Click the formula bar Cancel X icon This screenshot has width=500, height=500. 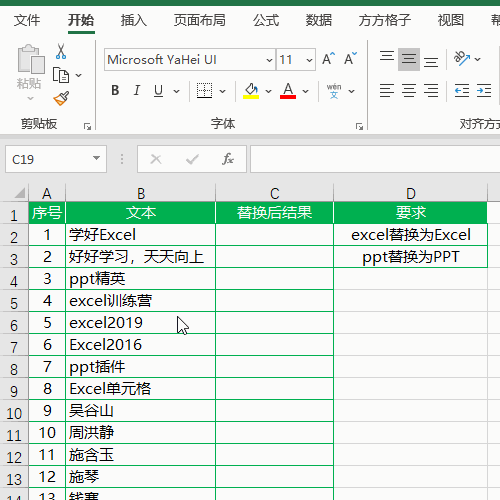156,159
